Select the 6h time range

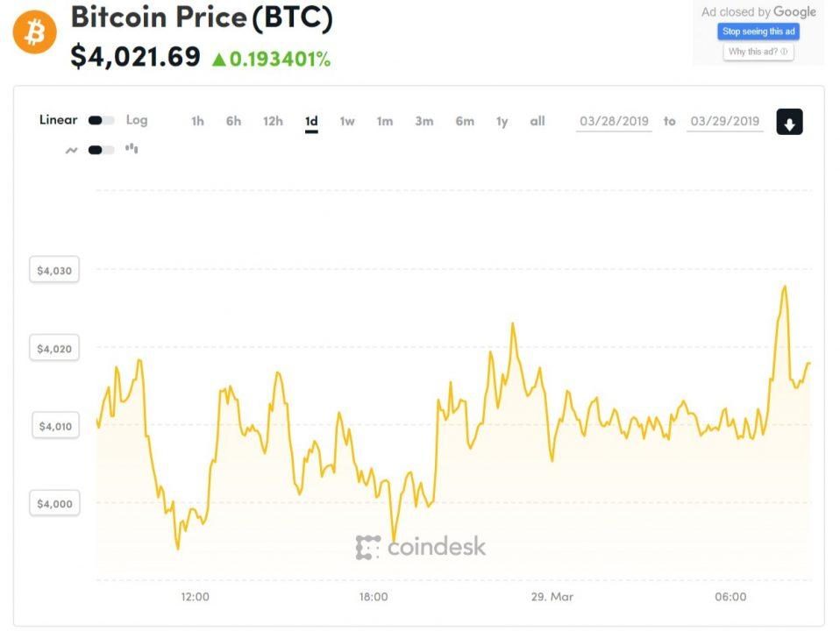click(233, 121)
